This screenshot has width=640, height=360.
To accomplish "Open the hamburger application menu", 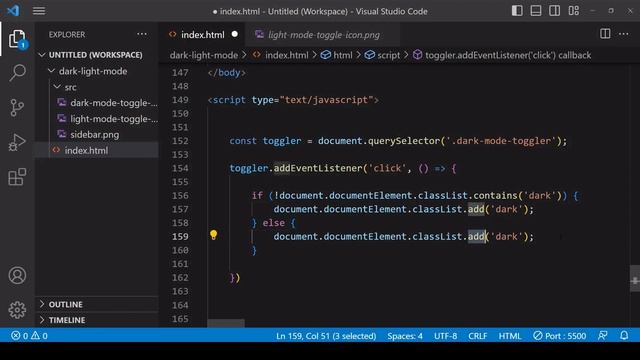I will point(39,11).
